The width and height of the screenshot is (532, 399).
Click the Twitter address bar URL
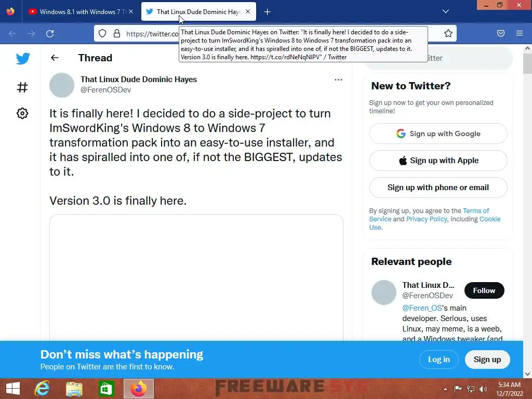pos(152,34)
